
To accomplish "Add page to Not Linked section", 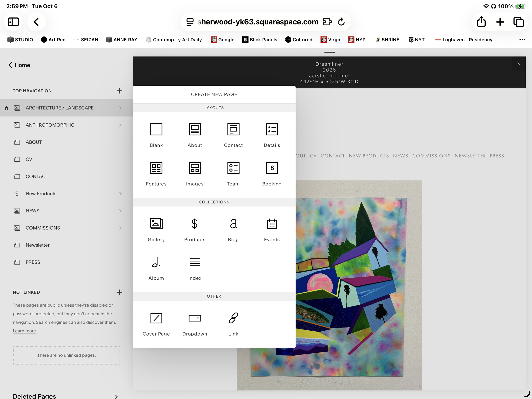I will coord(119,292).
